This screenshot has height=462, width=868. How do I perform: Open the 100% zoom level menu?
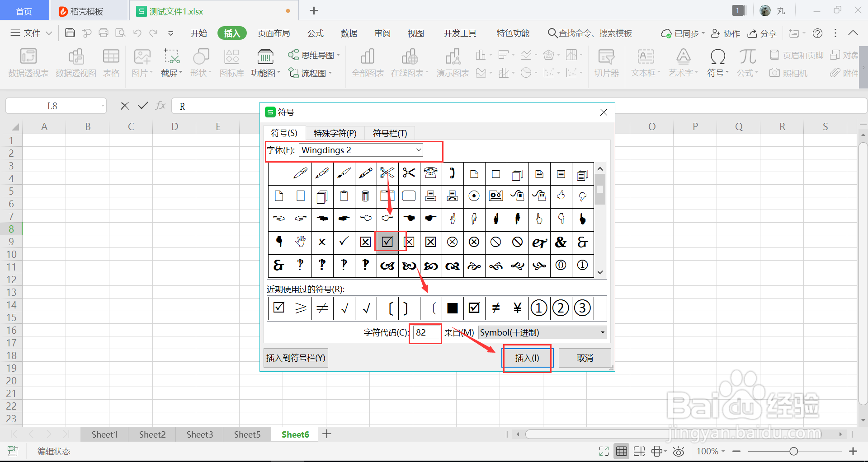(710, 451)
